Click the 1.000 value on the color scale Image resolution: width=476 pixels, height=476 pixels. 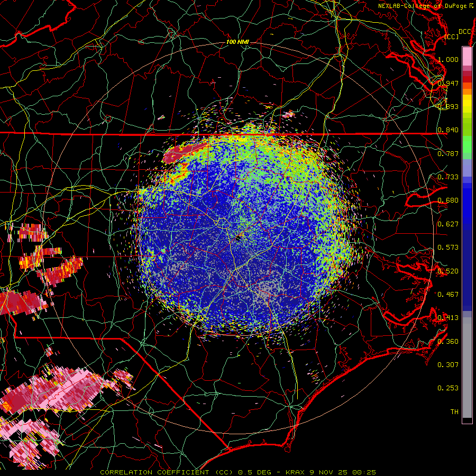448,59
